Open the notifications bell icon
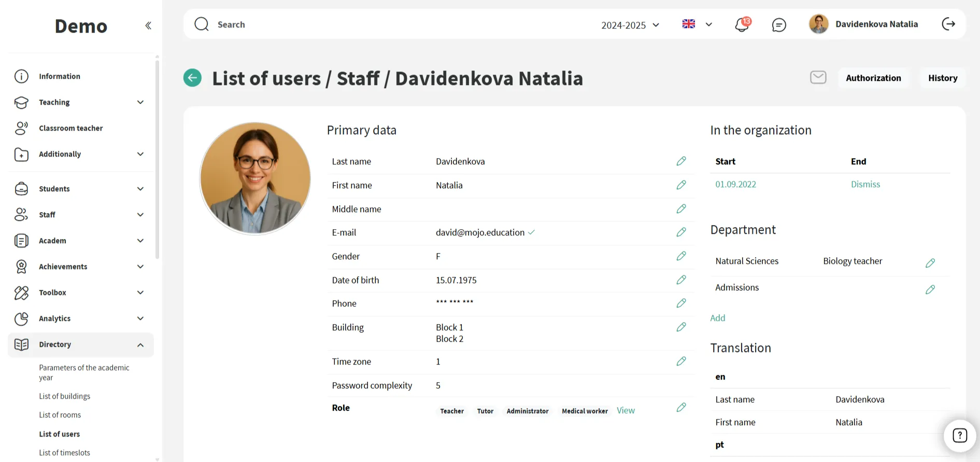 742,24
